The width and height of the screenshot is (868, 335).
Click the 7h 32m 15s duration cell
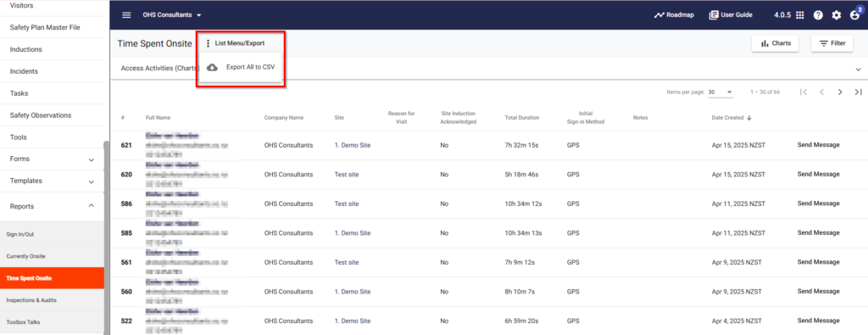click(x=521, y=145)
